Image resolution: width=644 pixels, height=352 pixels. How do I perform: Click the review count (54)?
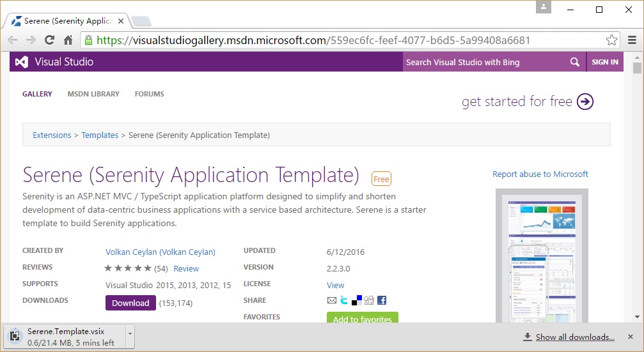point(161,269)
